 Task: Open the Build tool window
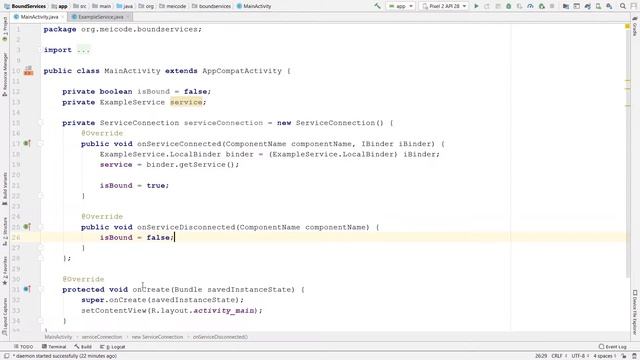(x=83, y=347)
